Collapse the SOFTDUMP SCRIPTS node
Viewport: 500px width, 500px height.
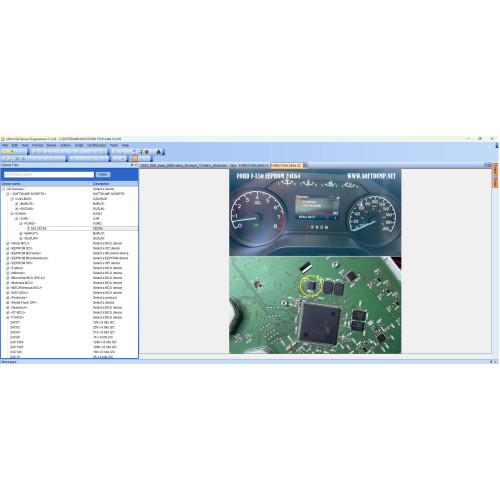(x=8, y=194)
